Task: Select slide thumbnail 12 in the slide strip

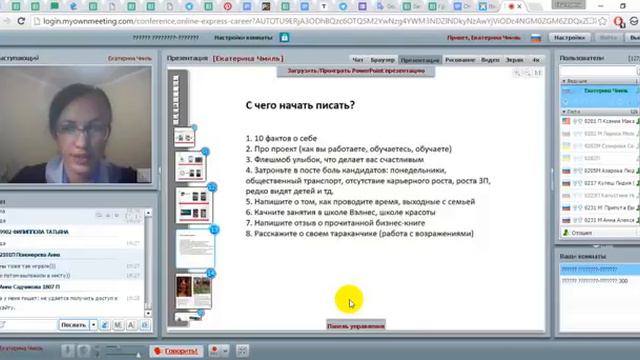Action: tap(194, 205)
